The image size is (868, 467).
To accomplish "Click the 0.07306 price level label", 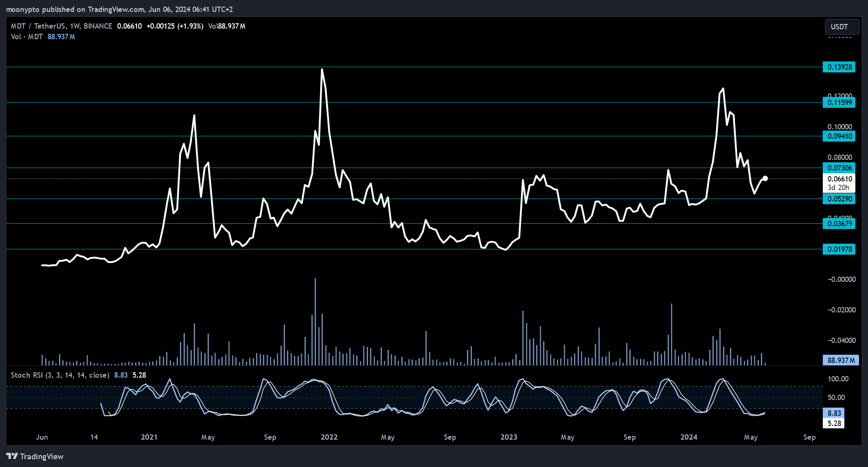I will (839, 168).
